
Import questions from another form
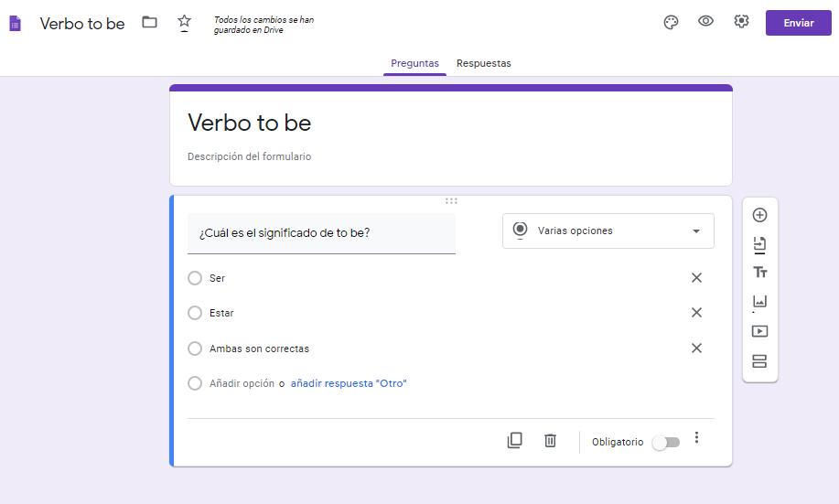759,244
